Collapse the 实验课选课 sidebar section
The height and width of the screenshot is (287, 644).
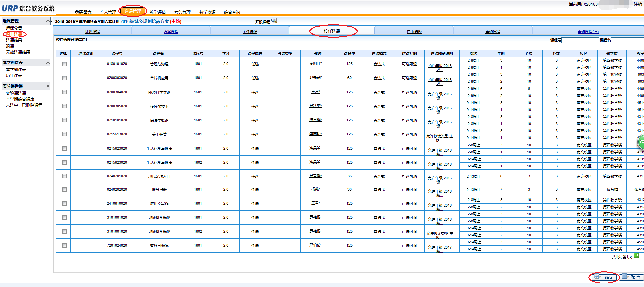(48, 86)
